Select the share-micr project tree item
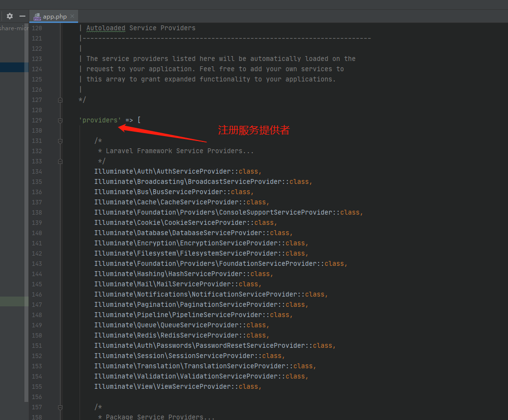The image size is (508, 420). 14,28
